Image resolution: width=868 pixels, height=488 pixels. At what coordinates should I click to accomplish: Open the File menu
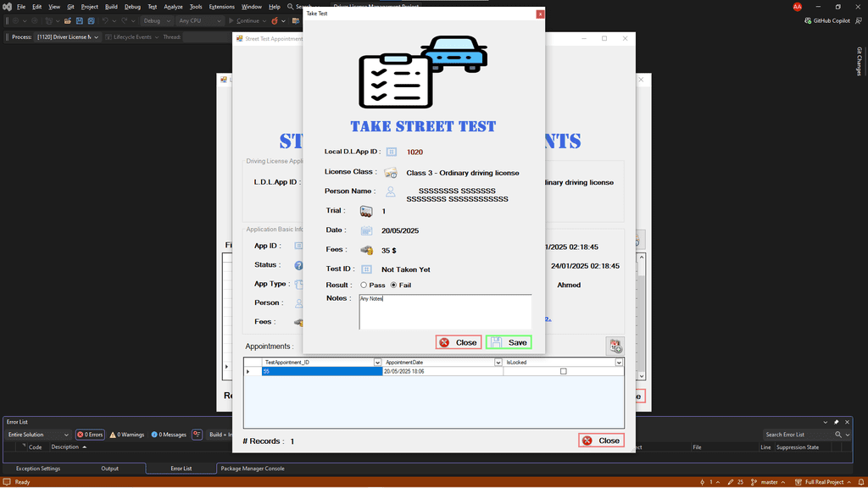(x=21, y=7)
